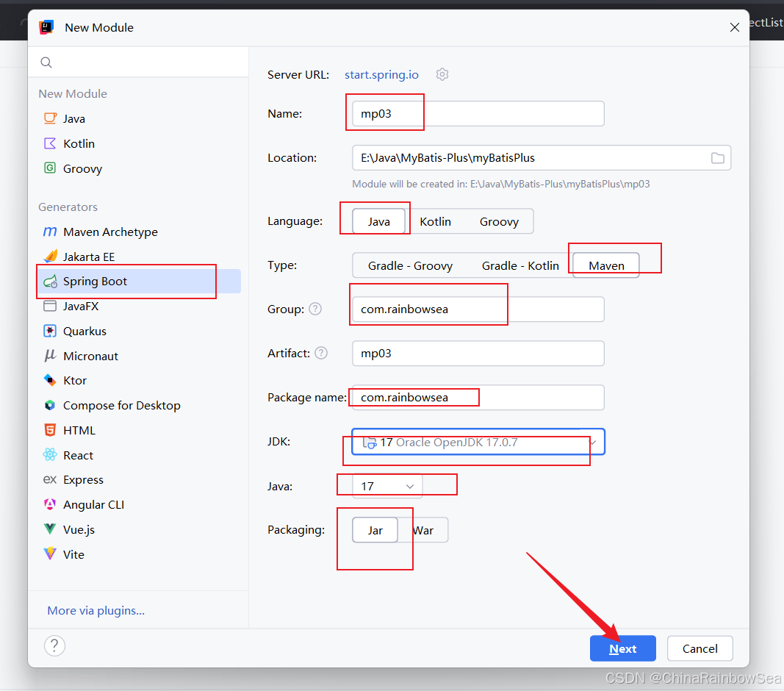Click the Spring Boot leaf icon
This screenshot has height=691, width=784.
pos(50,282)
